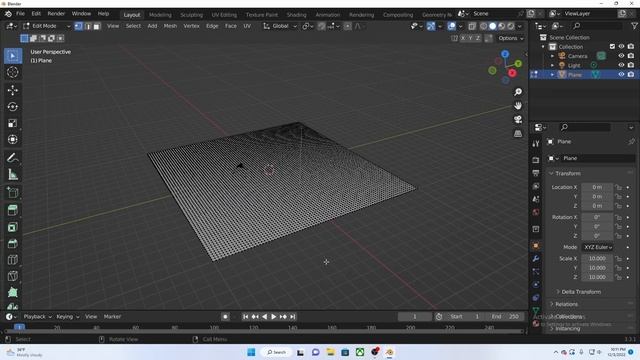The width and height of the screenshot is (640, 360).
Task: Hide Camera in viewport via eye icon
Action: point(621,56)
